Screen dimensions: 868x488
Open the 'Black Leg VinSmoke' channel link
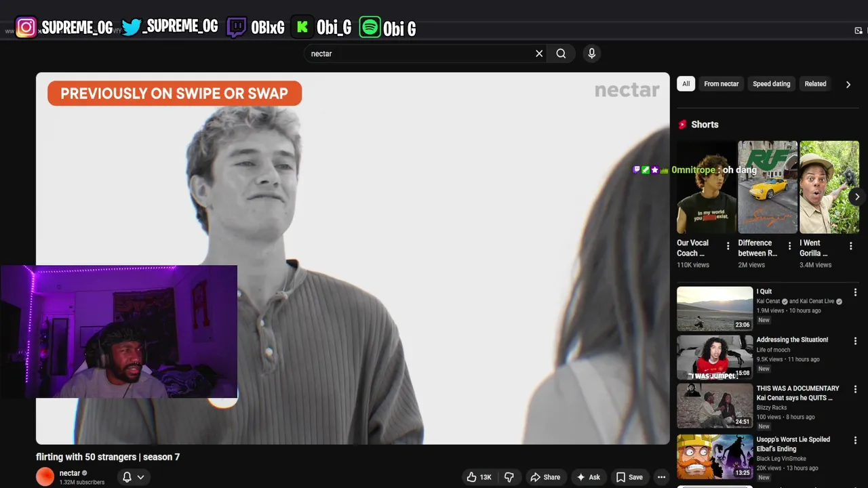[781, 458]
